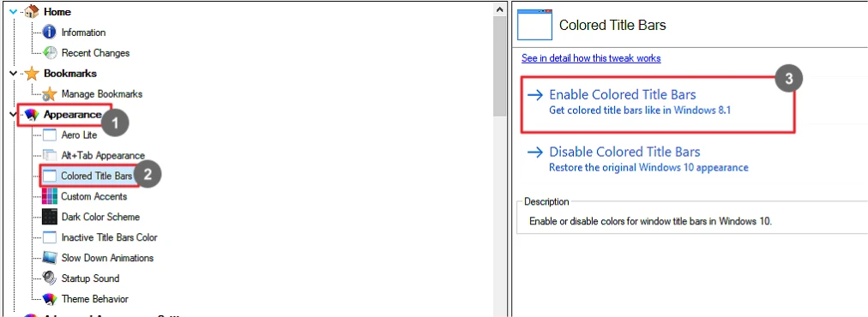
Task: Click the Startup Sound speaker icon
Action: click(x=50, y=278)
